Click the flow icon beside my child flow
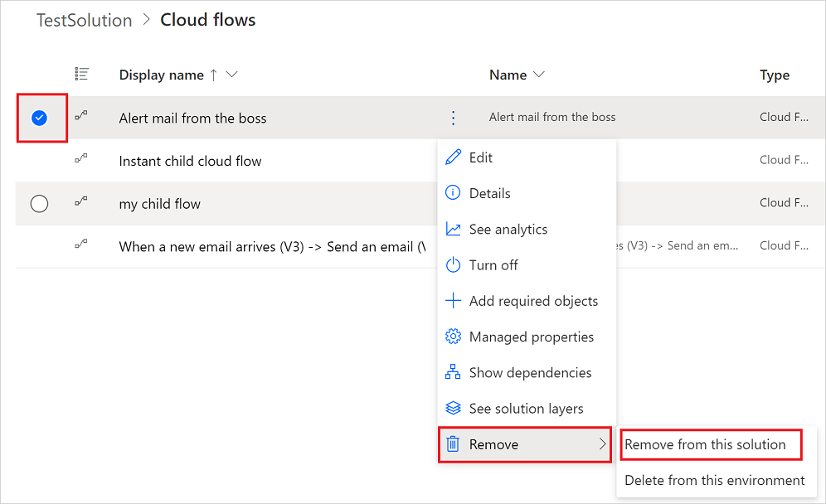This screenshot has height=504, width=826. click(80, 203)
